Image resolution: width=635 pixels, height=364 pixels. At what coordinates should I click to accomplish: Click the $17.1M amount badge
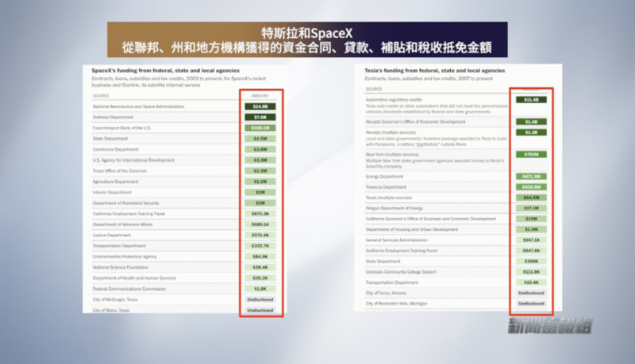(x=531, y=209)
